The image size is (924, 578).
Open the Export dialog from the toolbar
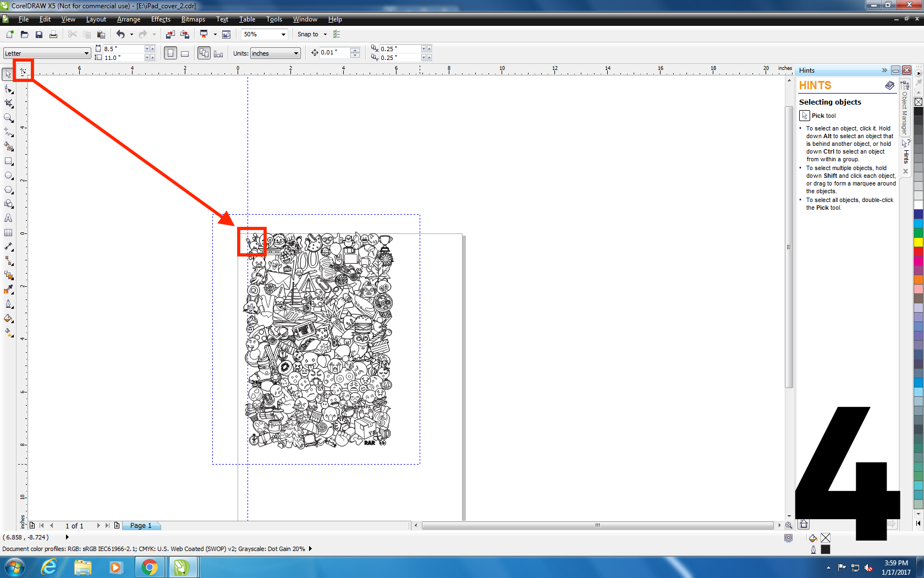click(185, 34)
